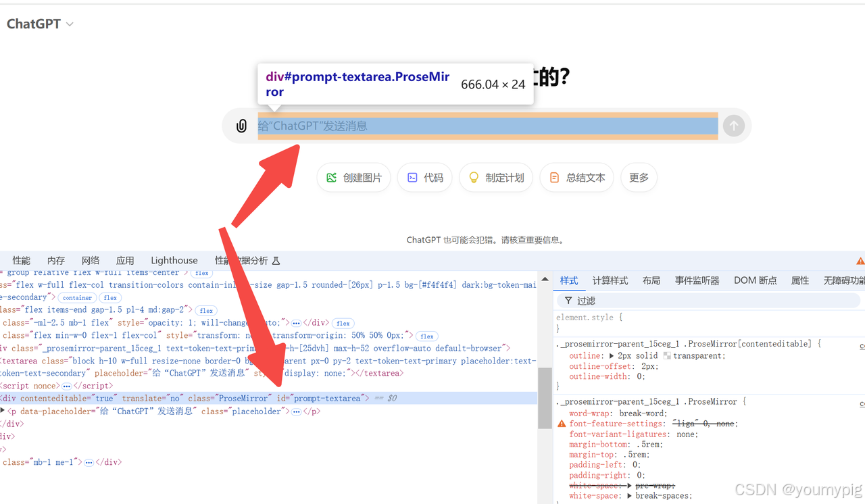
Task: Click the 制定计划 suggestion button
Action: pos(496,178)
